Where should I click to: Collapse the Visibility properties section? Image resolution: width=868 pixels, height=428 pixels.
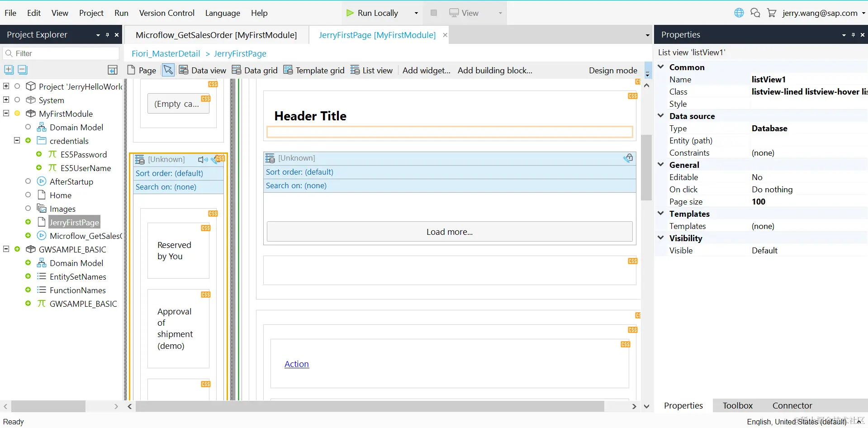[x=661, y=238]
